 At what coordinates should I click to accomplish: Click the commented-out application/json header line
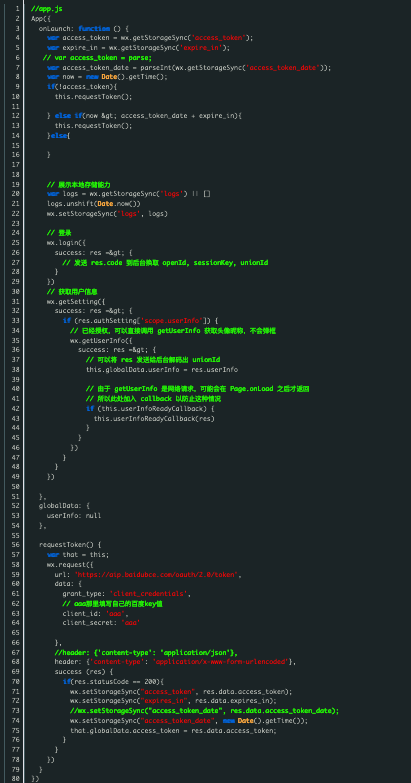(x=146, y=653)
